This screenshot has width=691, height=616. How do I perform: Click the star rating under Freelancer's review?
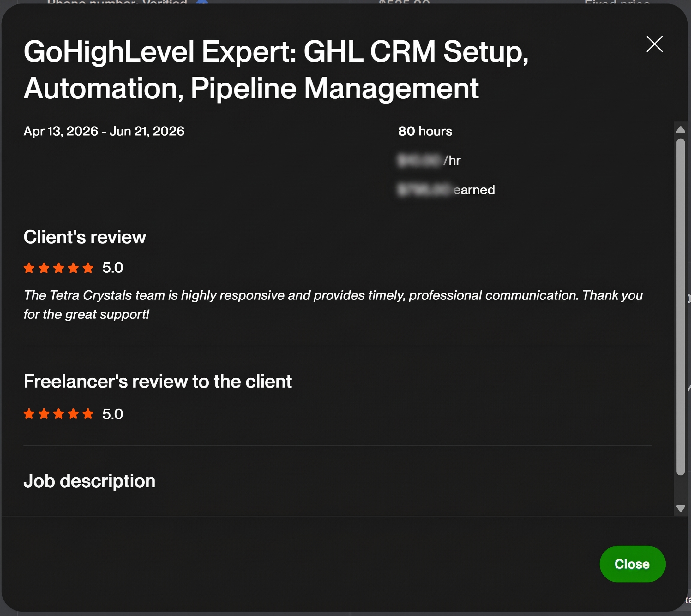[x=59, y=414]
